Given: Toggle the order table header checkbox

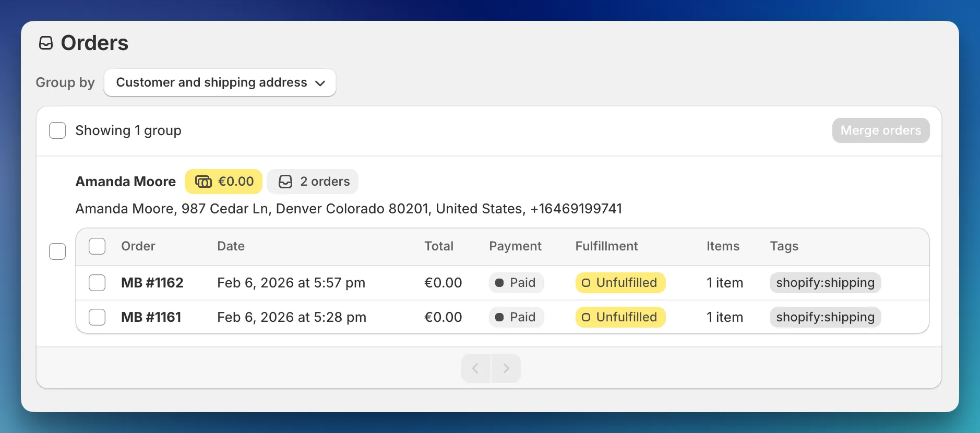Looking at the screenshot, I should pos(97,246).
